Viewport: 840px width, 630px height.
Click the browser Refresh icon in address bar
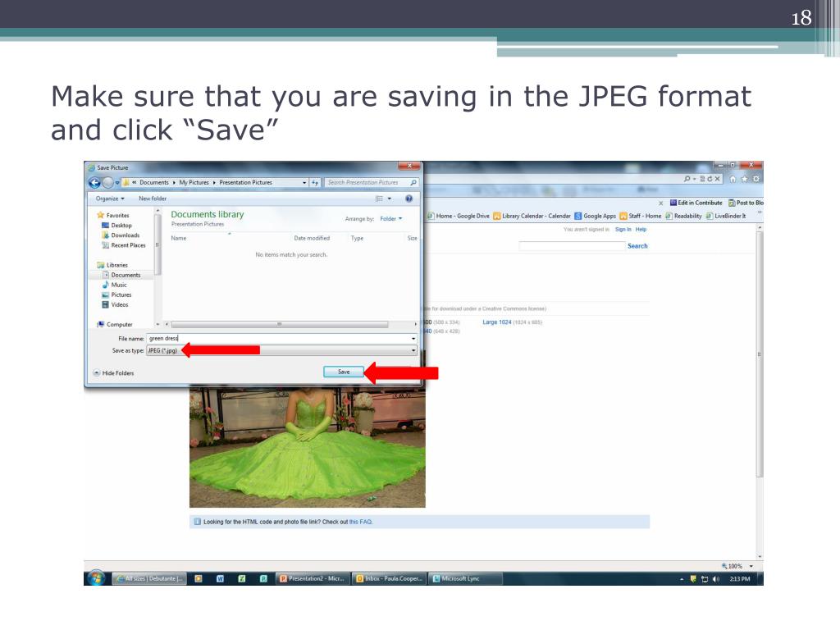(710, 179)
